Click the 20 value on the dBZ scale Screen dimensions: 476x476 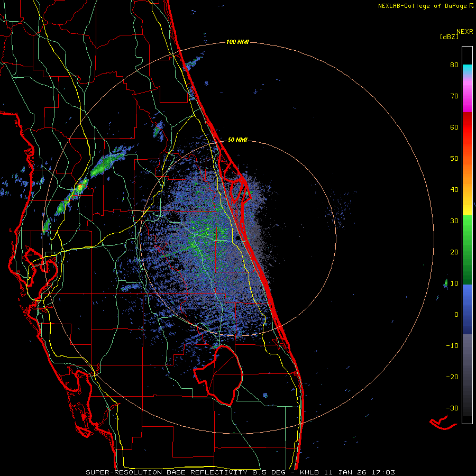[x=454, y=252]
